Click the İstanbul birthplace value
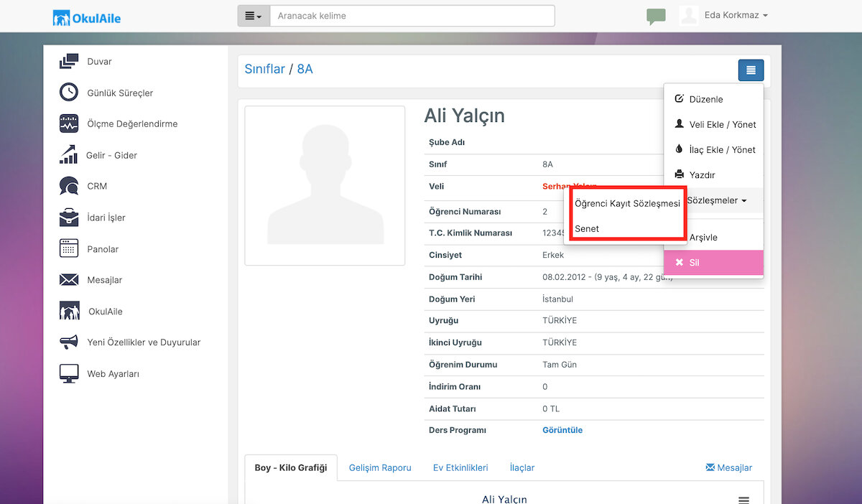Screen dimensions: 862x504 point(558,299)
